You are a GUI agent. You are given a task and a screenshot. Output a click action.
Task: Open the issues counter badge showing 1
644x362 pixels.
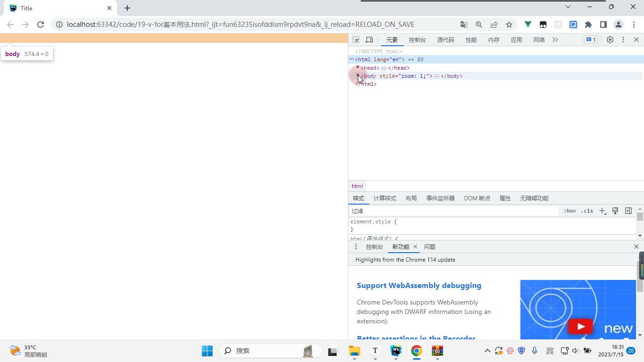(591, 40)
